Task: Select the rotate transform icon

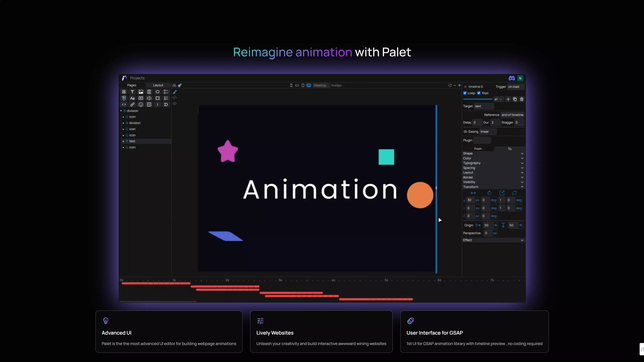Action: pyautogui.click(x=489, y=193)
